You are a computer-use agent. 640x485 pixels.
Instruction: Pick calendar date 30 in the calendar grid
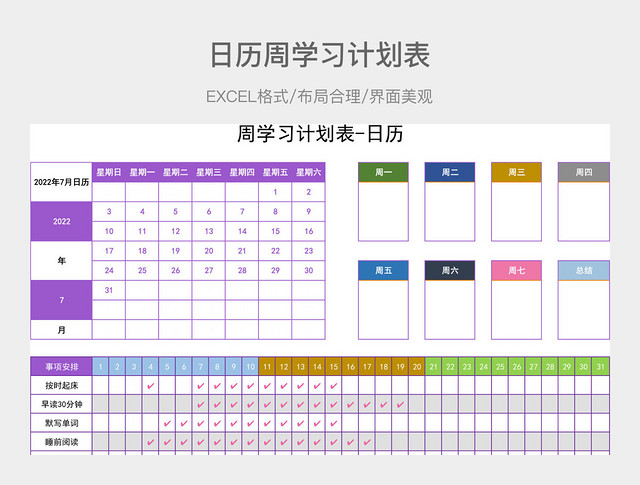(309, 270)
